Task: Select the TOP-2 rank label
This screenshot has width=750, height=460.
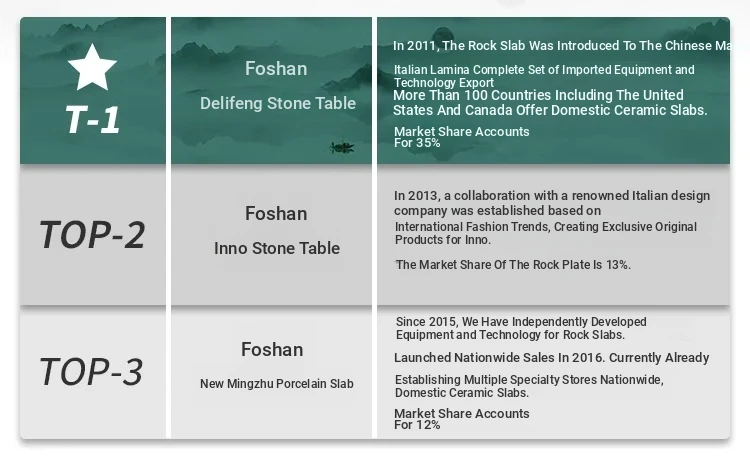Action: 92,235
